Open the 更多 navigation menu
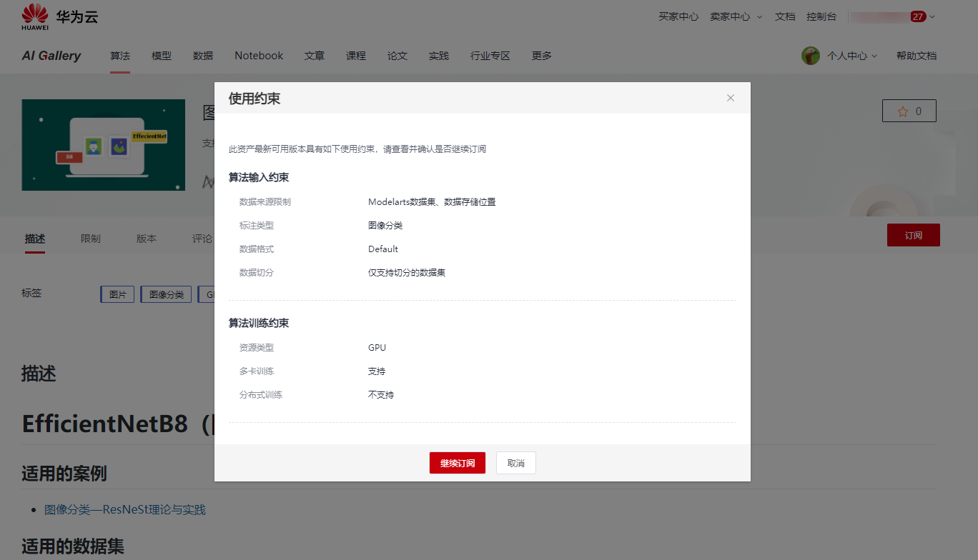Screen dimensions: 978x560 [542, 56]
